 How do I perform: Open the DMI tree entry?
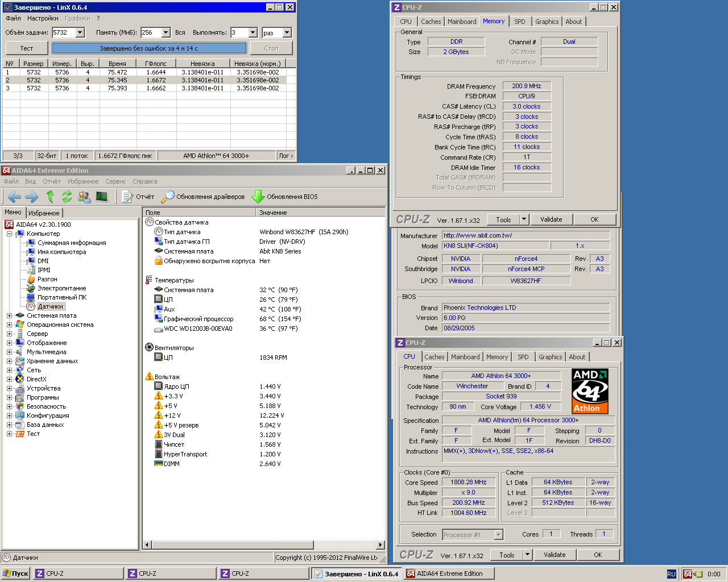pyautogui.click(x=43, y=261)
